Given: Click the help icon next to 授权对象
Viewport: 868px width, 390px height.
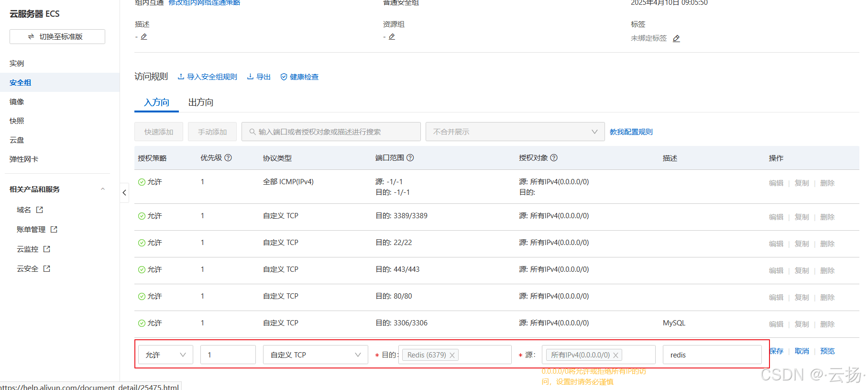Looking at the screenshot, I should click(x=554, y=158).
